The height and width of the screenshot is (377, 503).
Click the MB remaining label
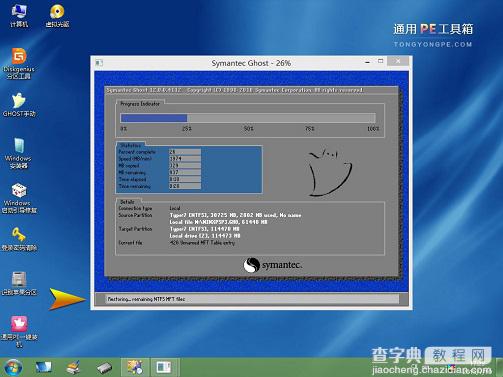pos(132,173)
